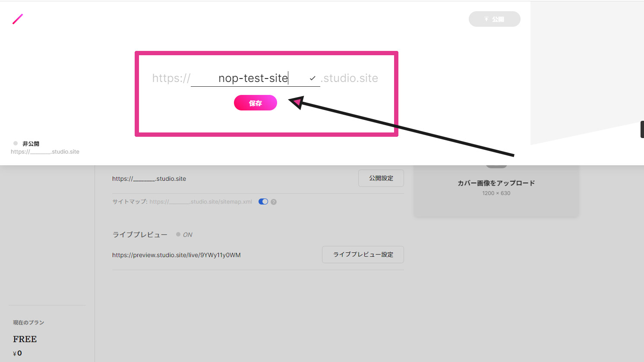Click the checkmark icon beside the subdomain
644x362 pixels.
click(x=313, y=78)
